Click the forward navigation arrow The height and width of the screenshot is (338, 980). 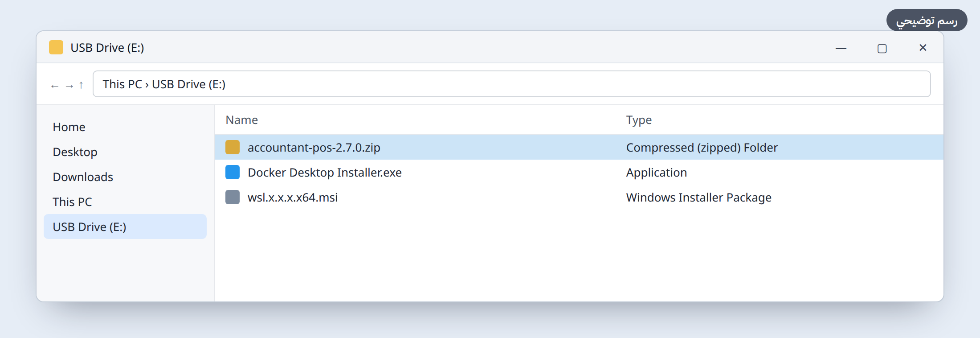click(69, 86)
